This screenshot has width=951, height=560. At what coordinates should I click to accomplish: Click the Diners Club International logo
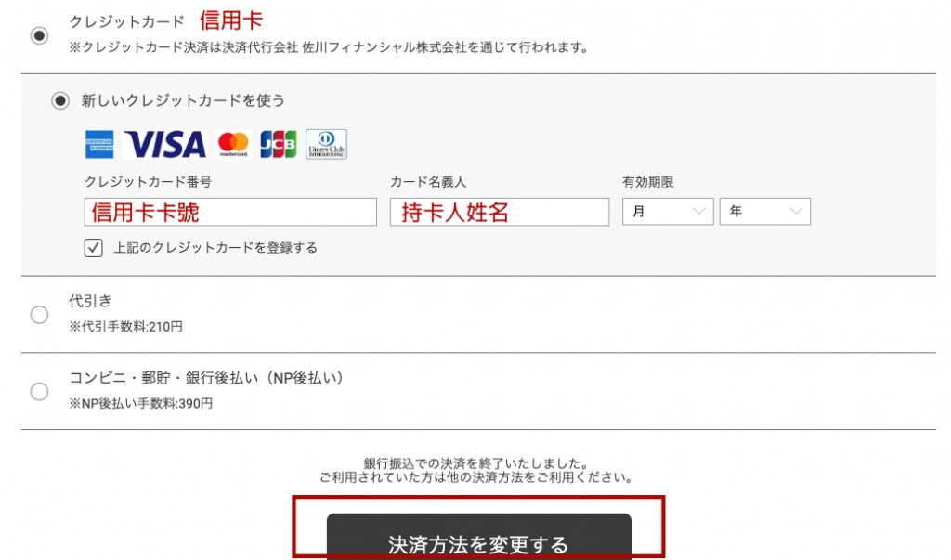pyautogui.click(x=326, y=144)
